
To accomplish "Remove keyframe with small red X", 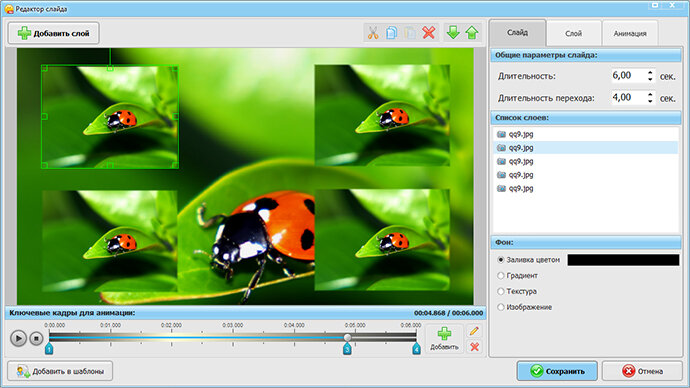I will click(474, 347).
